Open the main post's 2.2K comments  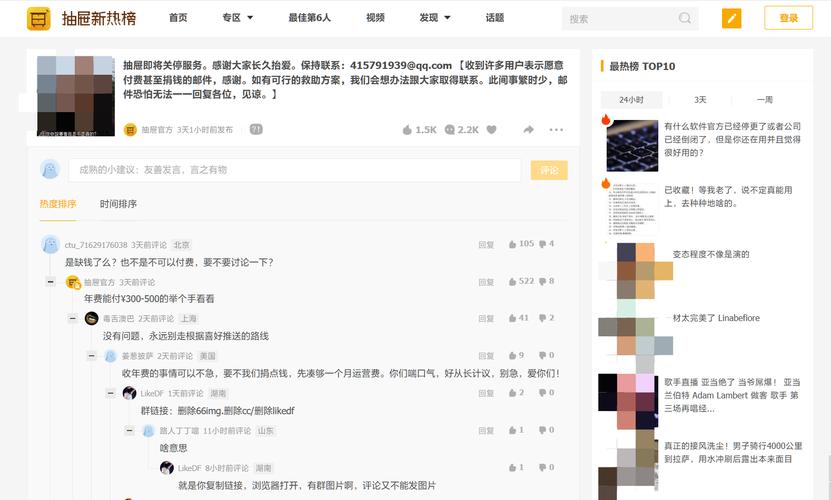451,130
